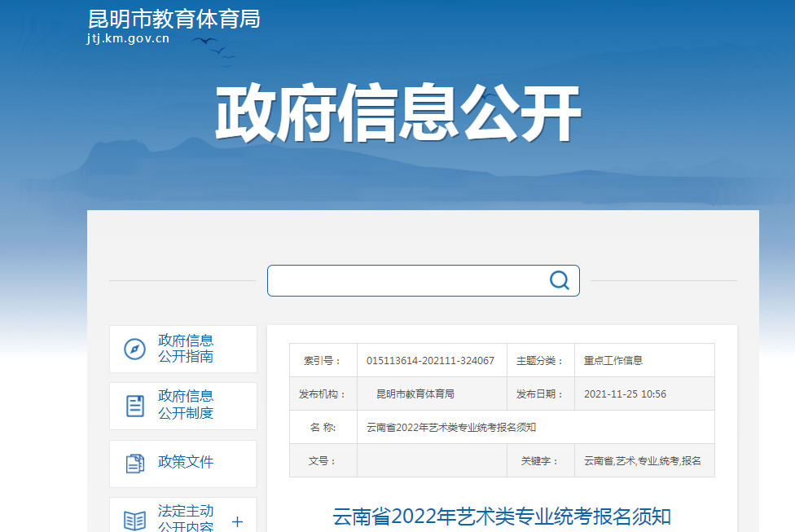Click the compass icon for 政府信息公开指南
This screenshot has width=795, height=532.
click(x=135, y=349)
